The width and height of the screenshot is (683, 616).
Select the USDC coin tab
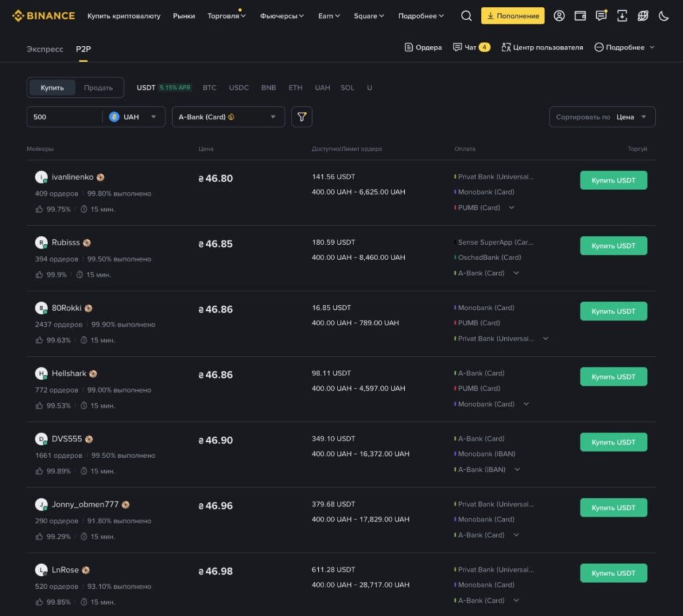pos(239,87)
